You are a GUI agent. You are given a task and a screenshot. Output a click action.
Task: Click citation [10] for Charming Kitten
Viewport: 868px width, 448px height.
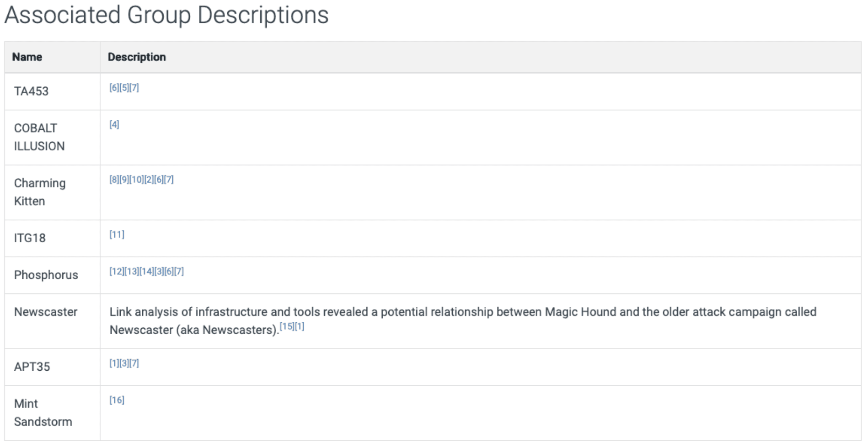click(x=136, y=180)
